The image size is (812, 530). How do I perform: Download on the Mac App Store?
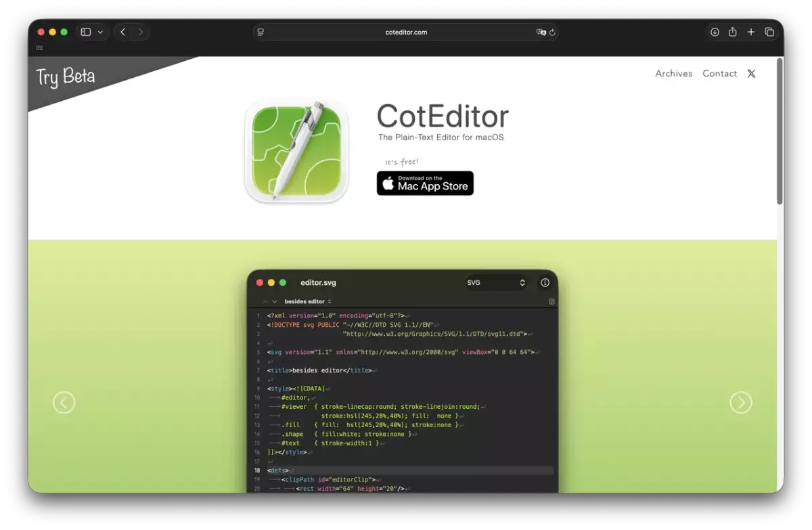coord(425,183)
